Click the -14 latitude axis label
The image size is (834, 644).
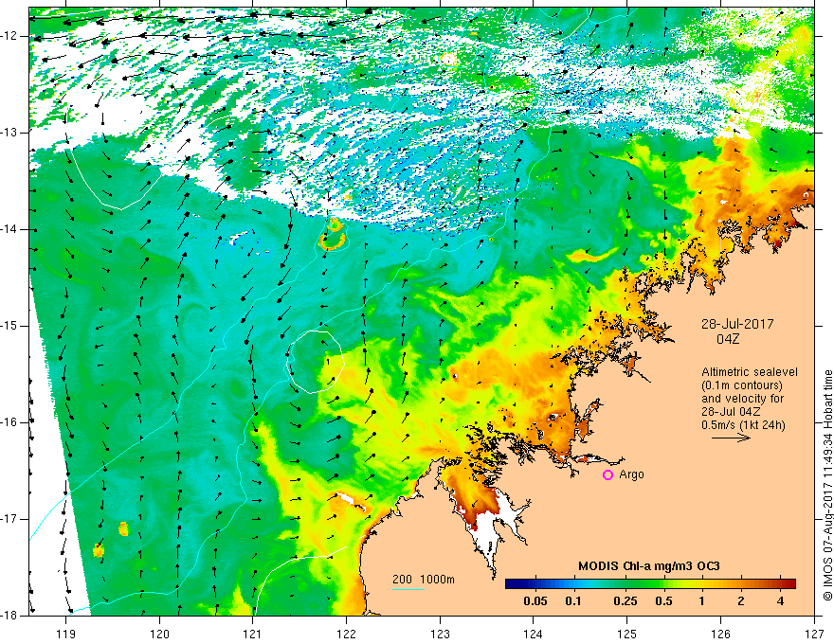coord(9,229)
